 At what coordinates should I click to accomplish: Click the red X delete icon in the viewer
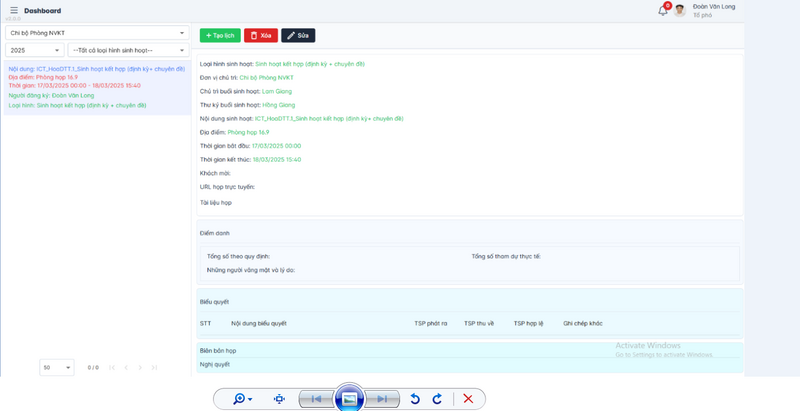pyautogui.click(x=468, y=399)
